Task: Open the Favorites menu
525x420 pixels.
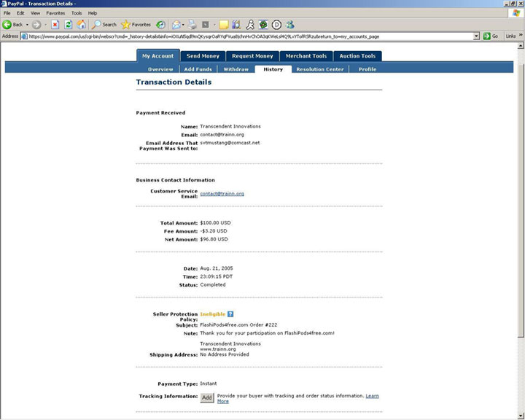Action: [55, 13]
